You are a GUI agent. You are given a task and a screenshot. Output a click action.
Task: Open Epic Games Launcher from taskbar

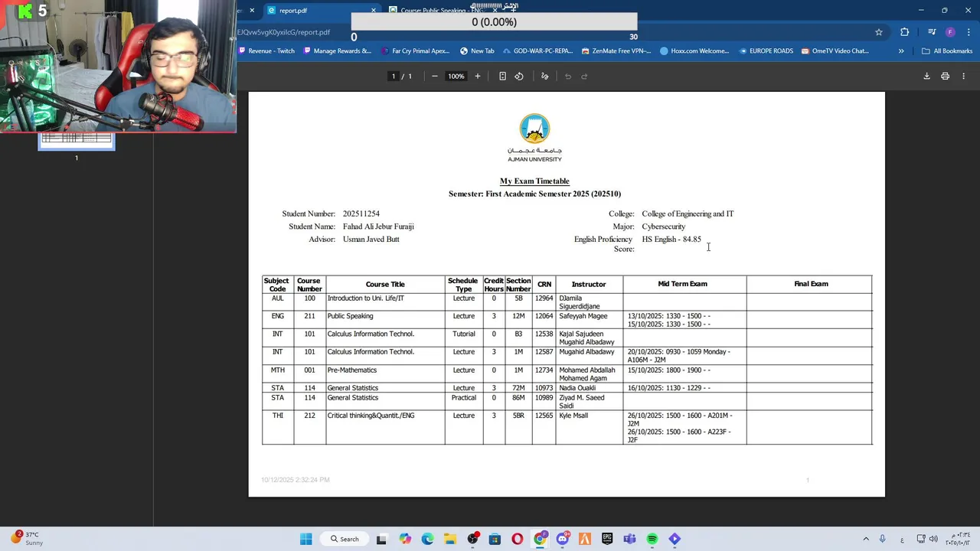click(x=607, y=539)
